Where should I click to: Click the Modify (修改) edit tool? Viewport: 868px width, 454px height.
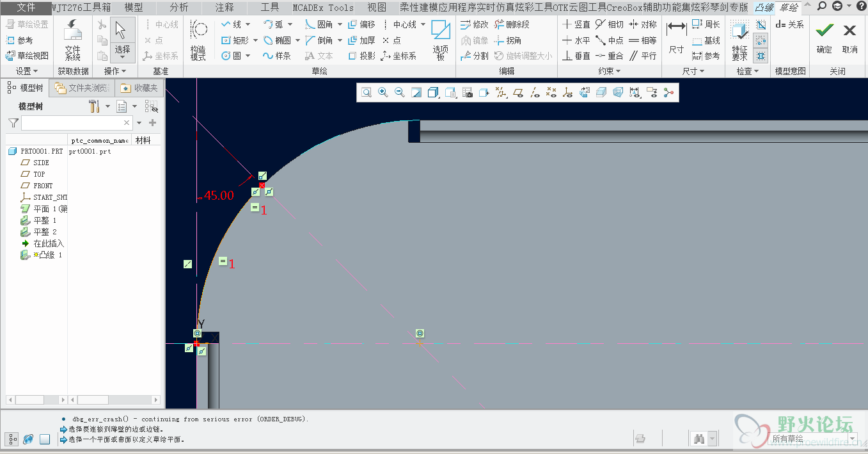coord(475,24)
